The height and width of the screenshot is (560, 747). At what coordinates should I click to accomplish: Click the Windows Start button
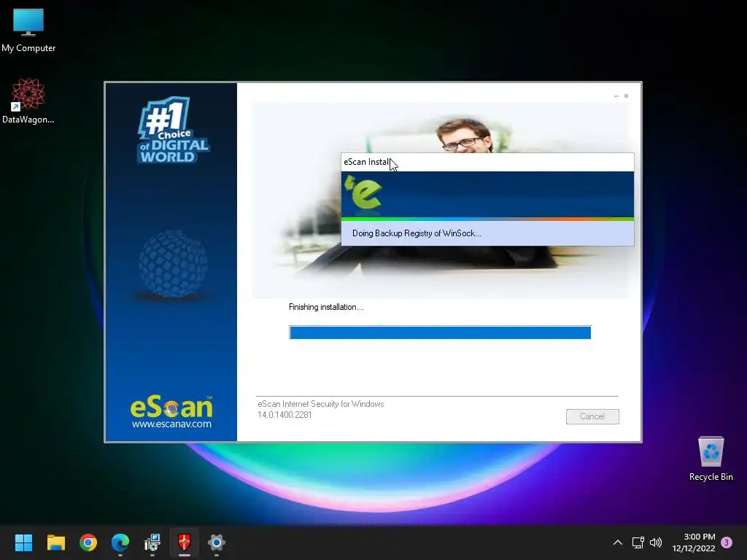pos(23,542)
